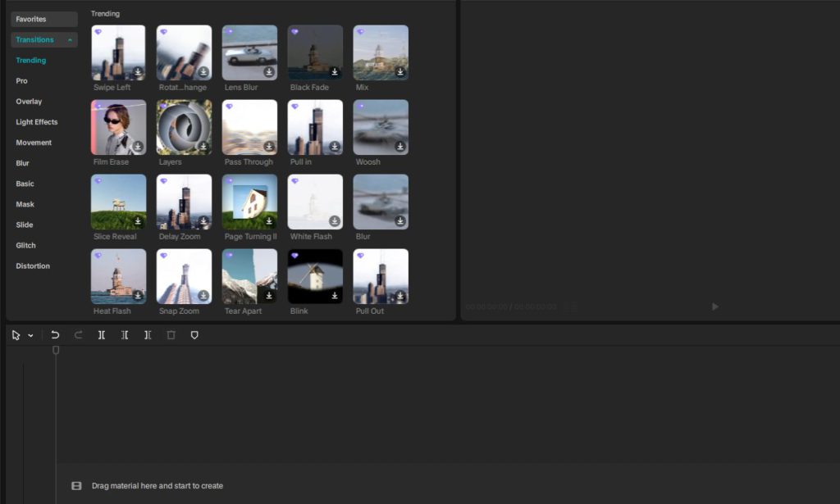Open the Light Effects transition category
Screen dimensions: 840x504
pos(37,122)
